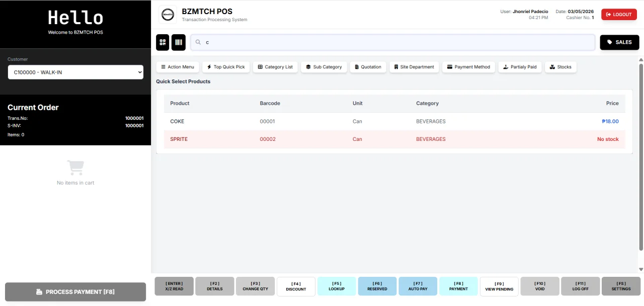Click the scrollbar up arrow
Screen dimensions: 644x306
click(x=641, y=60)
